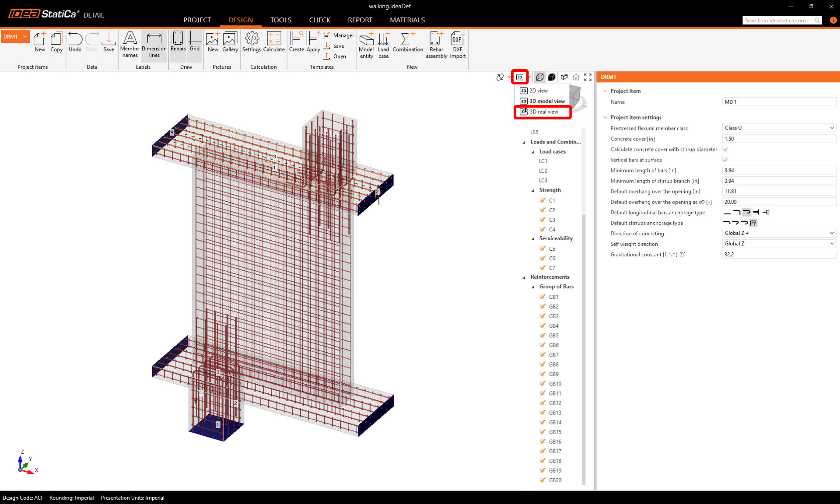The width and height of the screenshot is (840, 504).
Task: Click the Rebars draw tool icon
Action: [178, 42]
